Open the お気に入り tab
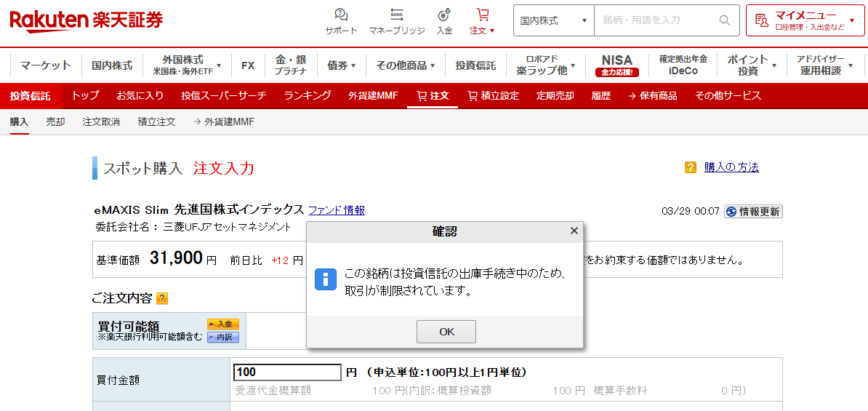The height and width of the screenshot is (411, 868). (140, 96)
